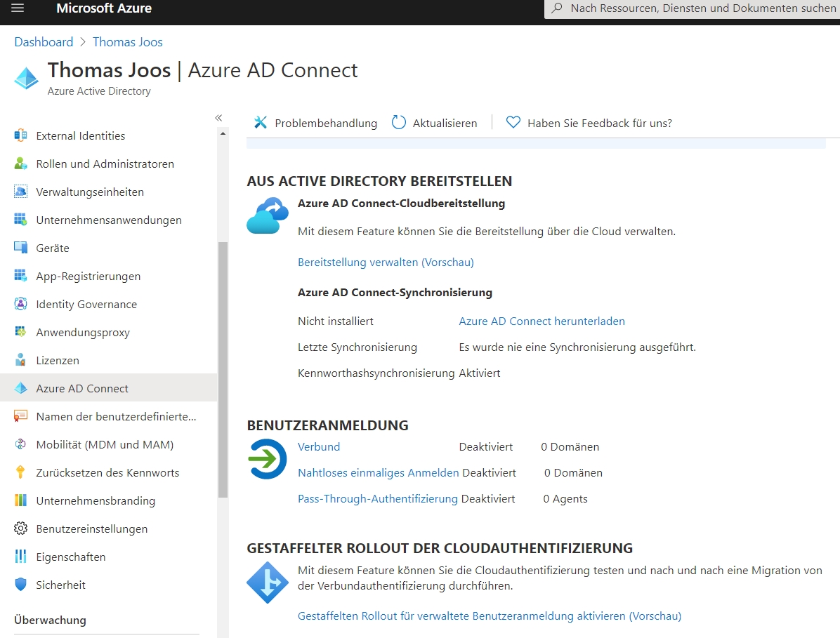840x638 pixels.
Task: Click the Aktualisieren refresh icon
Action: 398,123
